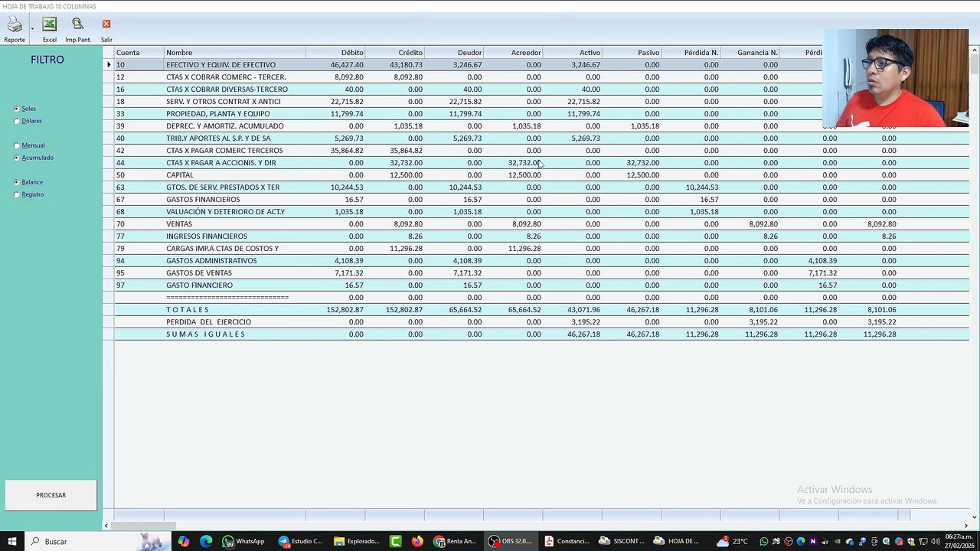Select the GASTOS DE VENTAS row name
Screen dimensions: 980x551
click(x=199, y=273)
